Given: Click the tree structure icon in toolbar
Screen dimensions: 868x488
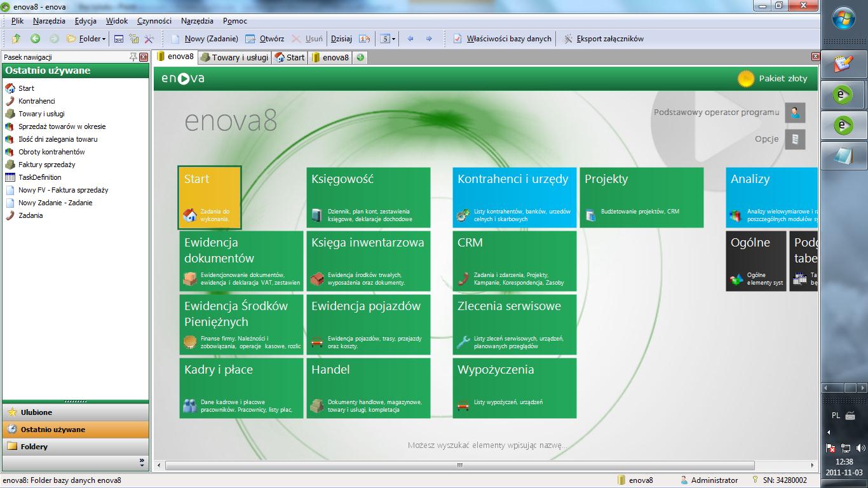Looking at the screenshot, I should 134,39.
